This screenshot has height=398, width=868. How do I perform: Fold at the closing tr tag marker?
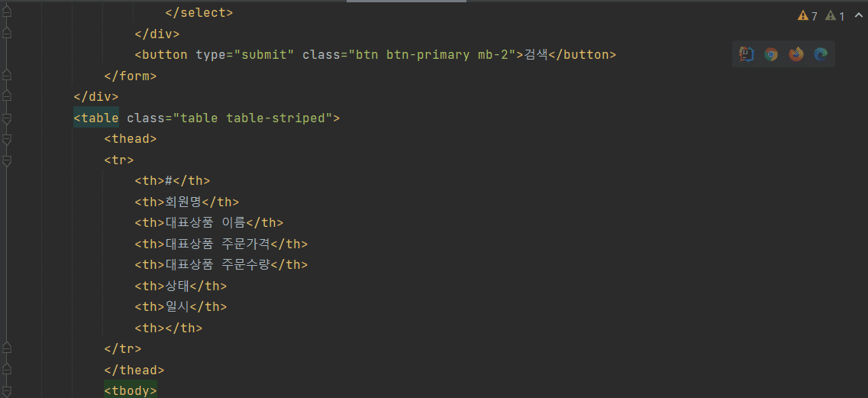coord(7,349)
